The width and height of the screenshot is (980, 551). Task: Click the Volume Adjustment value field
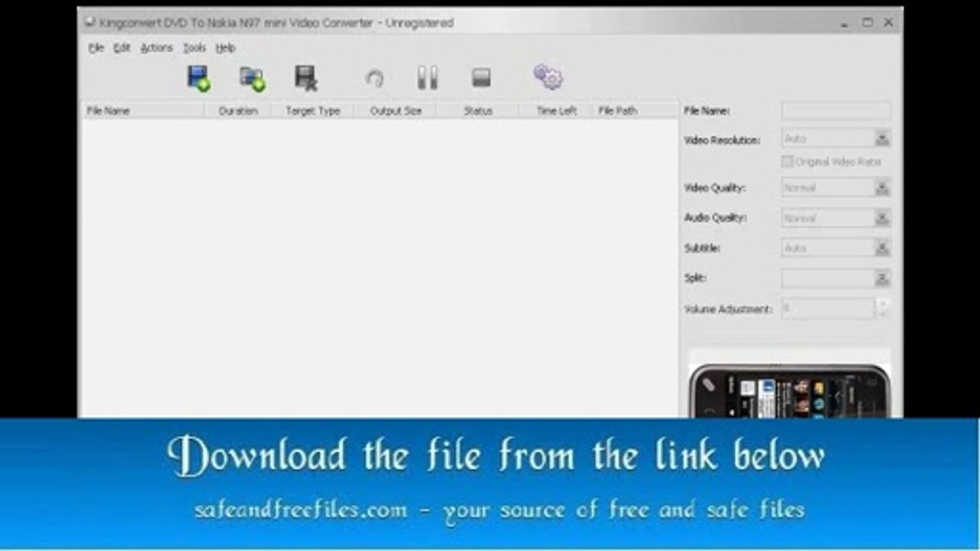pos(828,308)
